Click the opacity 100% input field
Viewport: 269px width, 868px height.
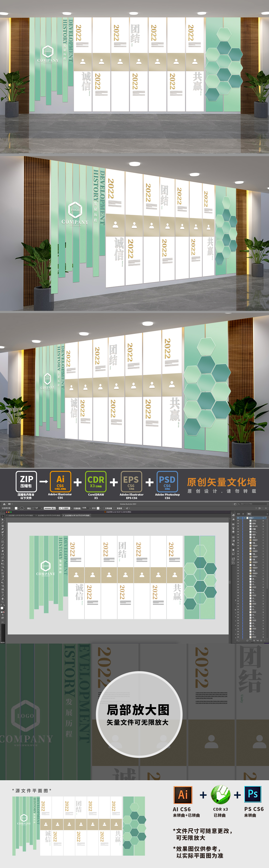[85, 508]
